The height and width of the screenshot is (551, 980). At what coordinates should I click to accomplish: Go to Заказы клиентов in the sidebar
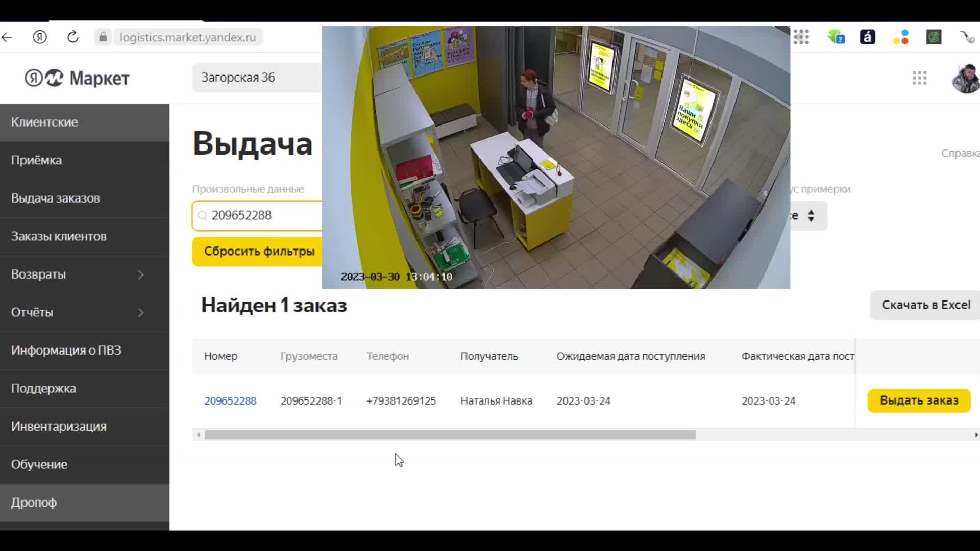(59, 236)
